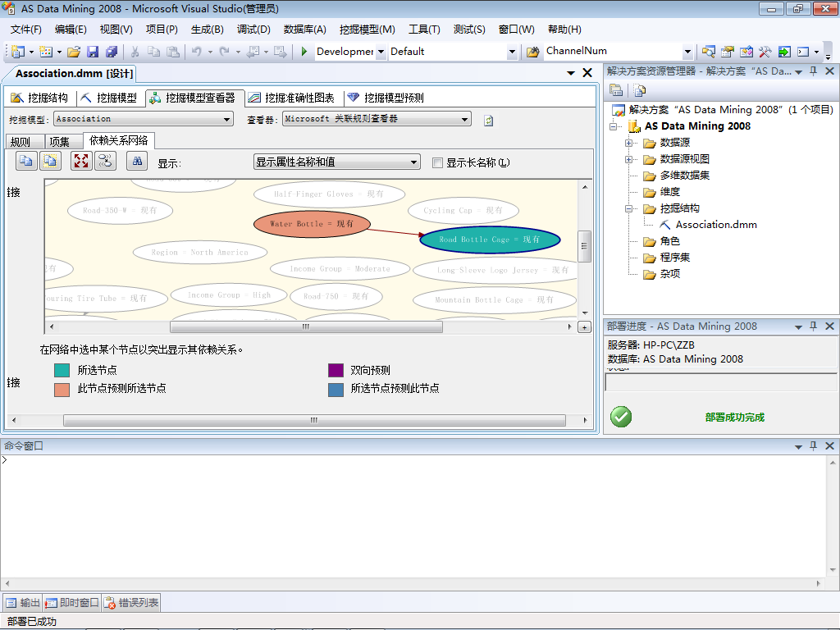Copy graph view icon in network toolbar

click(x=26, y=161)
